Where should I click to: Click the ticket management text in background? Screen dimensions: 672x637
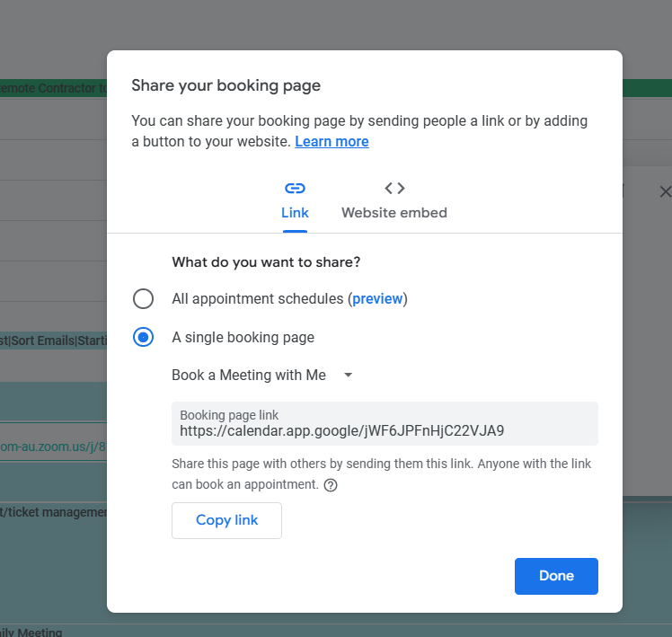(x=53, y=512)
